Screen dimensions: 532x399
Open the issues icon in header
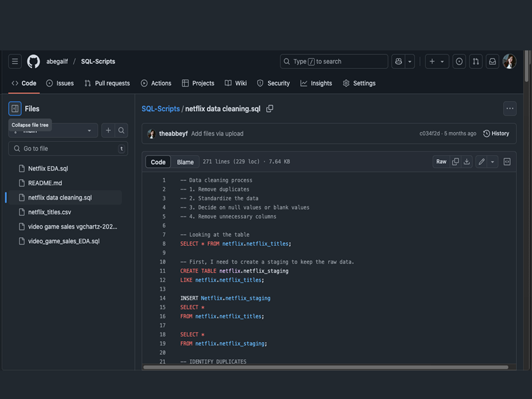tap(459, 61)
